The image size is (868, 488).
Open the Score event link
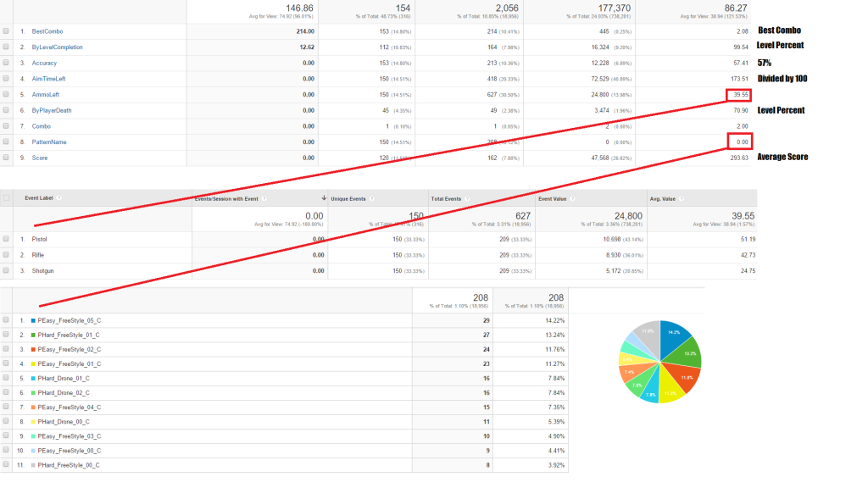click(39, 158)
